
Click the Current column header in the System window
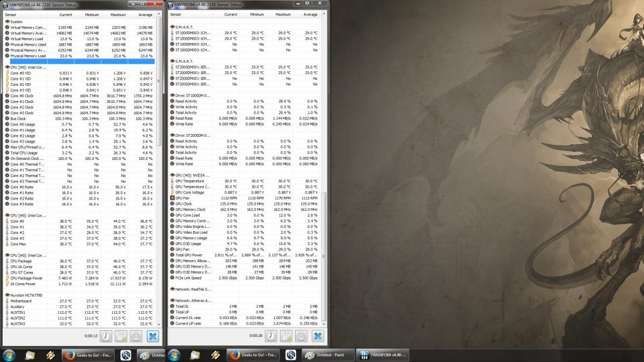click(61, 14)
